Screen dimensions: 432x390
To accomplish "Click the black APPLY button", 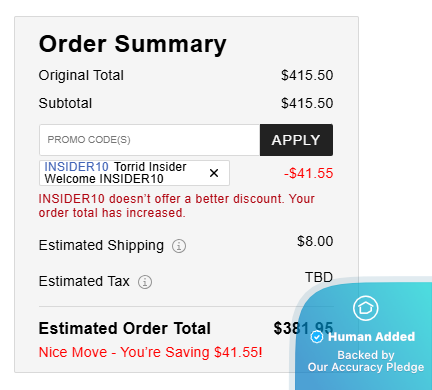I will (296, 140).
